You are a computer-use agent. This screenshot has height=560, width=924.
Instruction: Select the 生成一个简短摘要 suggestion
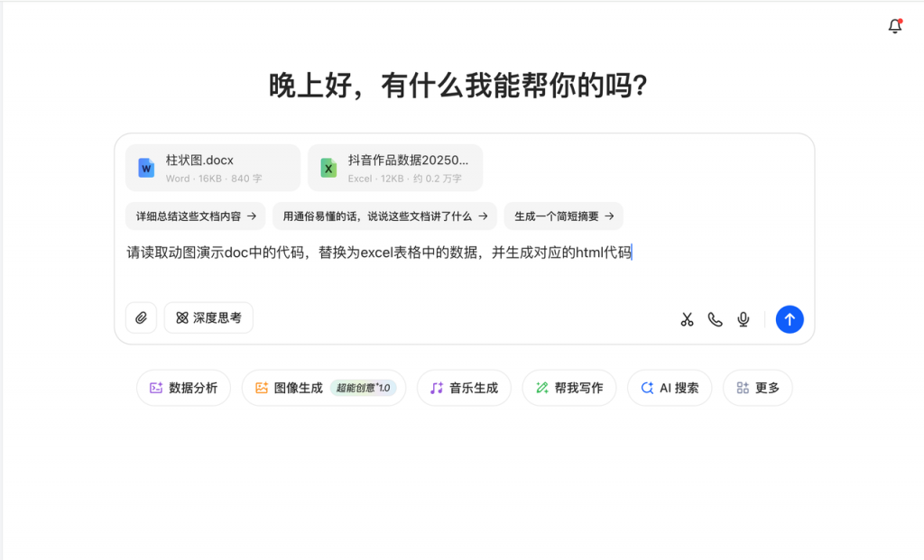pyautogui.click(x=563, y=216)
